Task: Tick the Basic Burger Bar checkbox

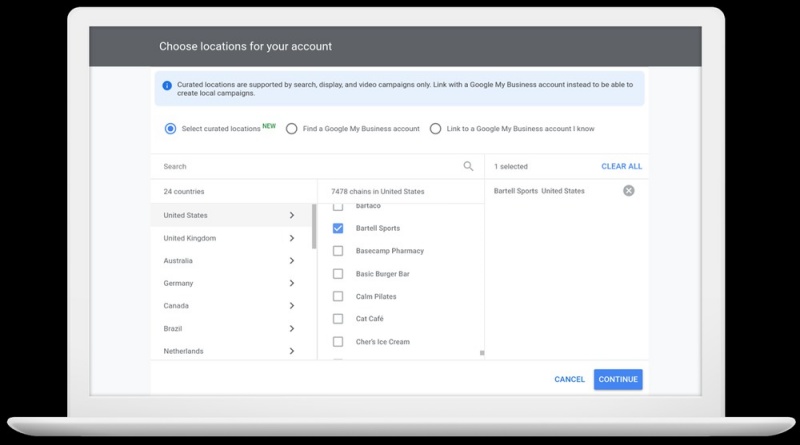Action: tap(338, 274)
